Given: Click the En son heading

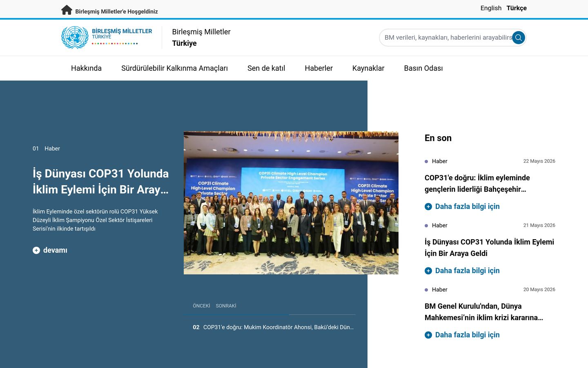Looking at the screenshot, I should tap(438, 138).
